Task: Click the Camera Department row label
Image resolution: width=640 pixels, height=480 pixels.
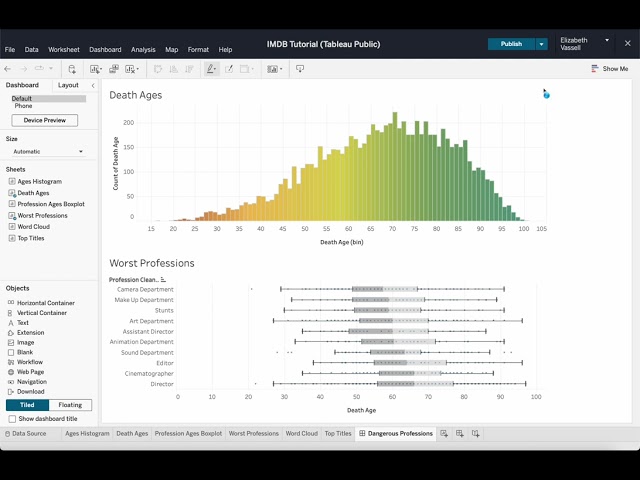Action: pyautogui.click(x=145, y=289)
